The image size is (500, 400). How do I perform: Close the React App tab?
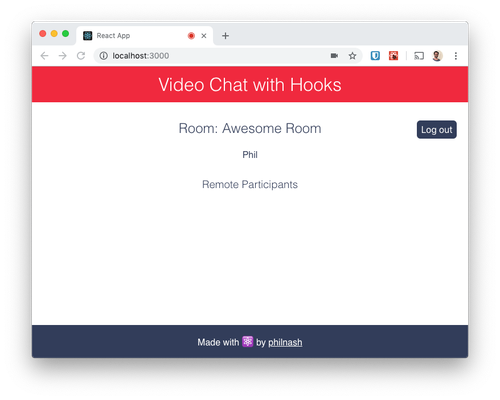click(x=204, y=36)
